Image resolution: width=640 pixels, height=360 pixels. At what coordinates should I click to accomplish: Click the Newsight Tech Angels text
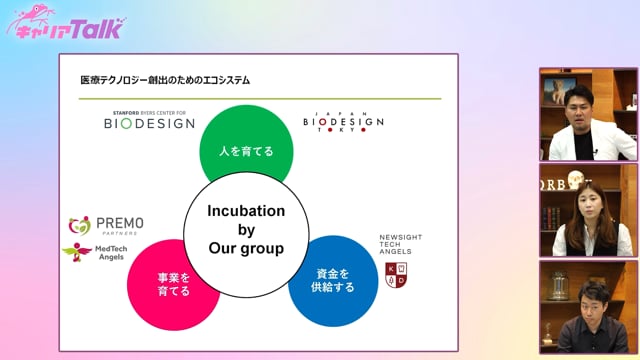point(400,244)
